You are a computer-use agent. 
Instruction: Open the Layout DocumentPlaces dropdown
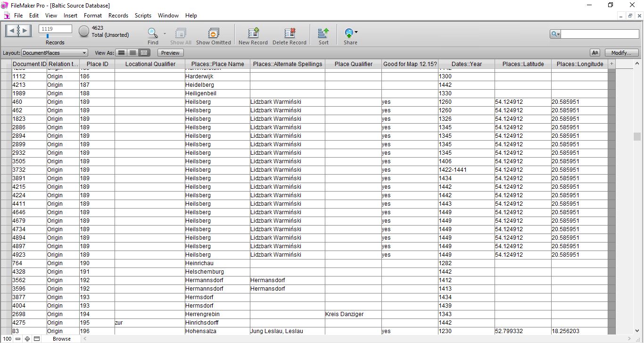[x=55, y=53]
